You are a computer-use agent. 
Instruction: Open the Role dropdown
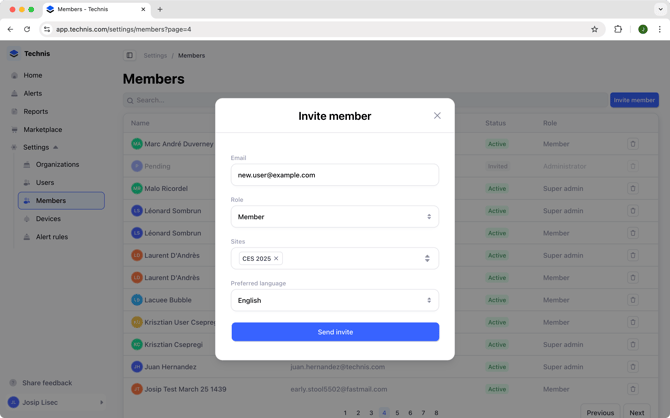(x=335, y=217)
